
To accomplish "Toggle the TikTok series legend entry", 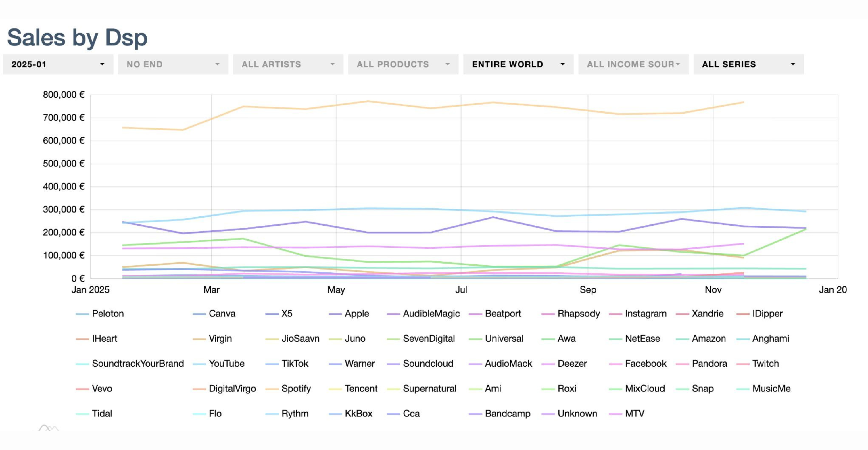I will [x=295, y=364].
